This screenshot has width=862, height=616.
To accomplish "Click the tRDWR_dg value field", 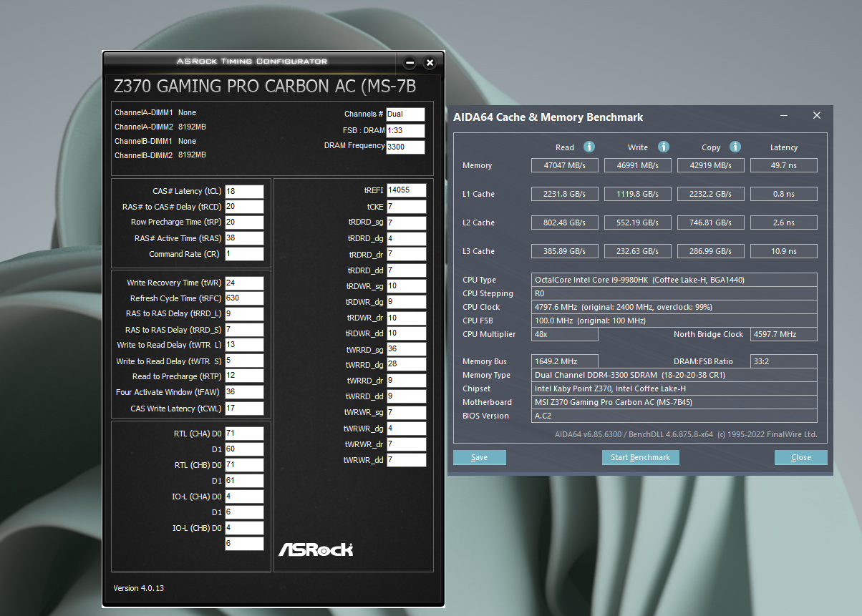I will [x=406, y=302].
